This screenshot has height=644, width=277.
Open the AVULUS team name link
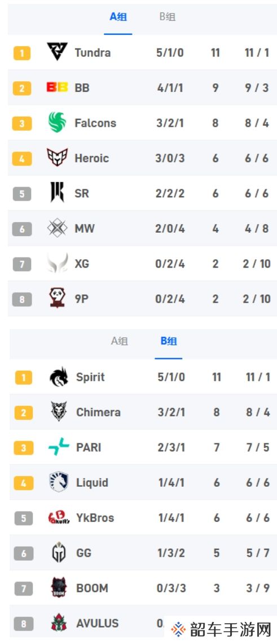tap(98, 623)
